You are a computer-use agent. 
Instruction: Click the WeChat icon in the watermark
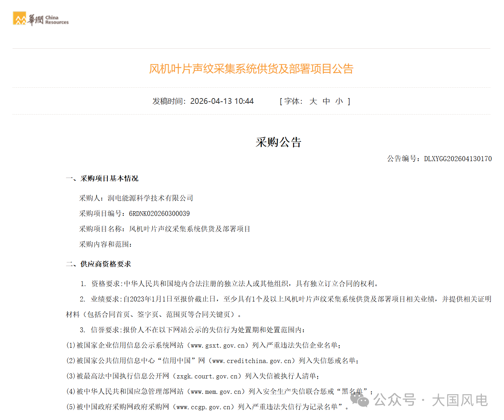(x=359, y=400)
